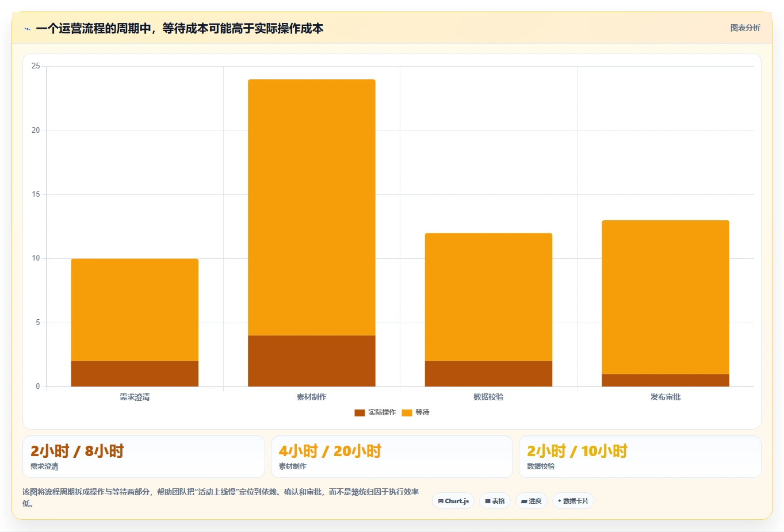Select the Chart.js tag
The width and height of the screenshot is (784, 532).
pyautogui.click(x=453, y=501)
